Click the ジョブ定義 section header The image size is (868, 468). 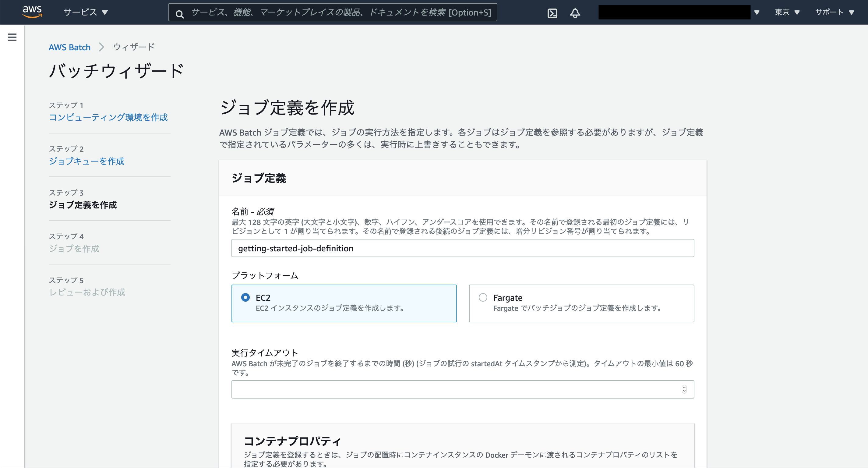click(x=259, y=178)
